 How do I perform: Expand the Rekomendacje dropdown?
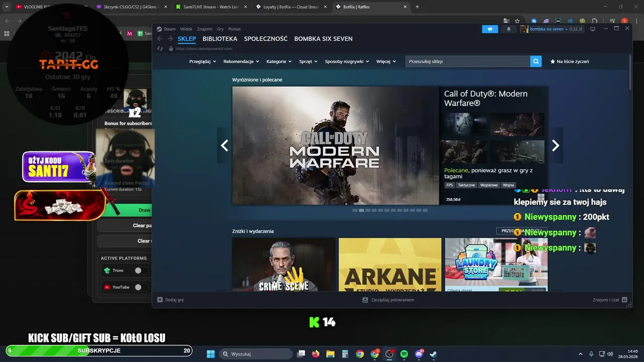click(x=242, y=61)
